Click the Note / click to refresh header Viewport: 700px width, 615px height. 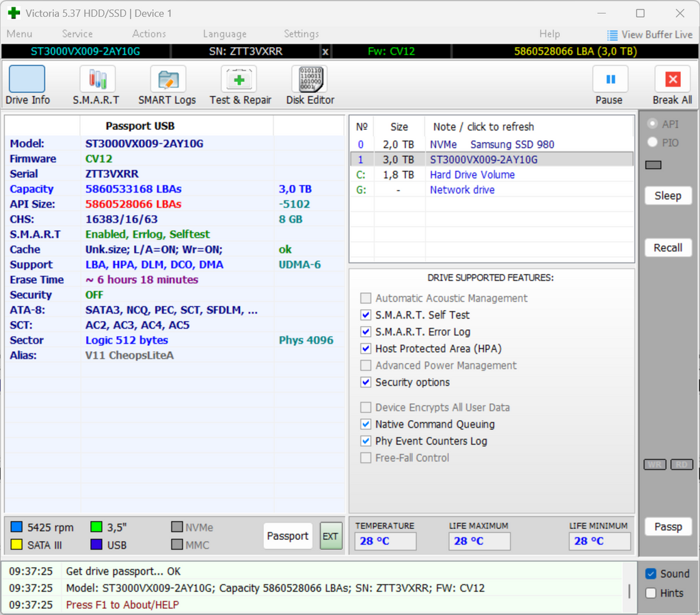tap(483, 126)
